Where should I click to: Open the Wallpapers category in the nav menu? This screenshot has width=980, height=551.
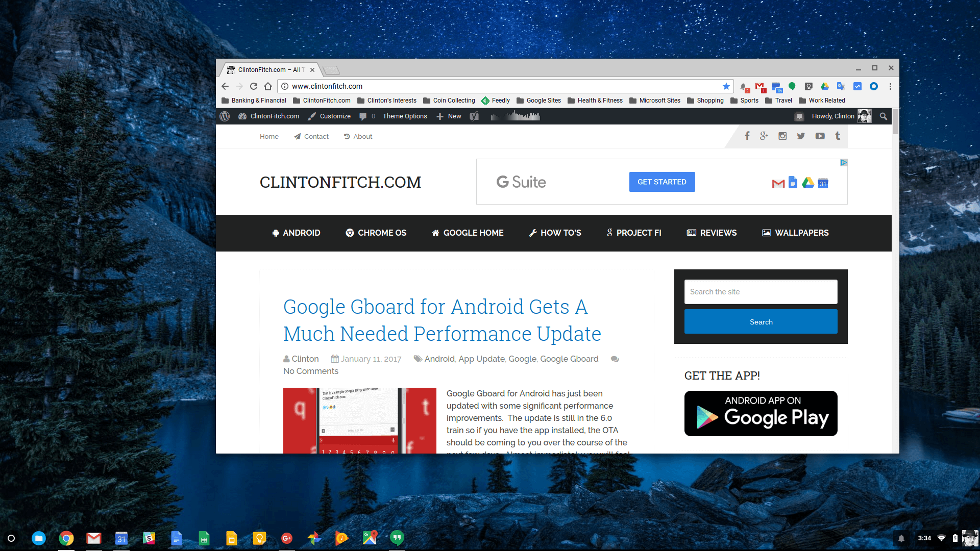tap(796, 233)
